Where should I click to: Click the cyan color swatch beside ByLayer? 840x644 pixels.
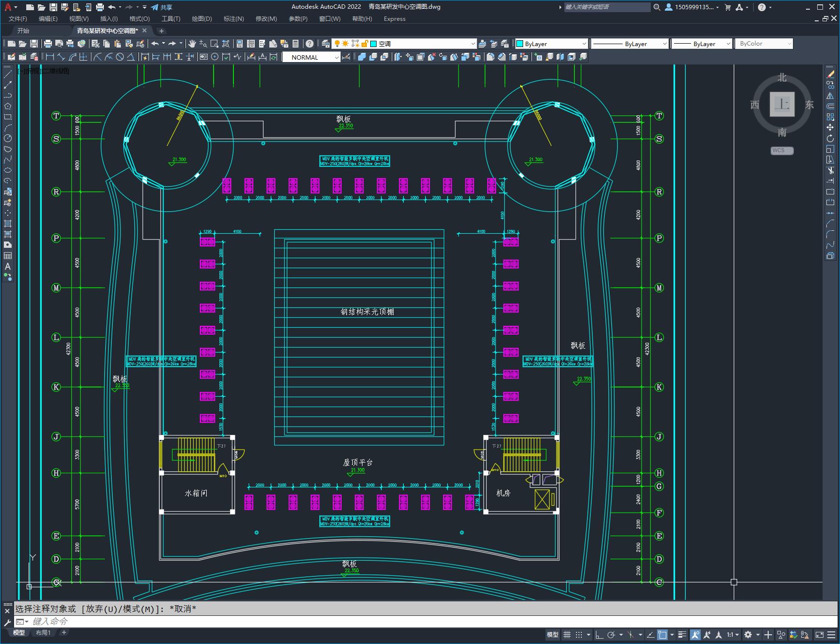(x=520, y=44)
